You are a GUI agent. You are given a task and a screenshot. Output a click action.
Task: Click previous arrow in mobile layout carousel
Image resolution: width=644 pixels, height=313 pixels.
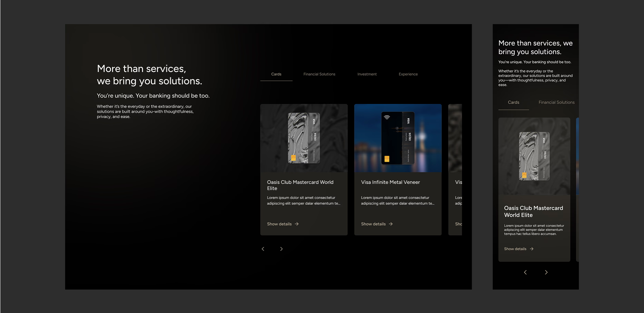pyautogui.click(x=525, y=272)
